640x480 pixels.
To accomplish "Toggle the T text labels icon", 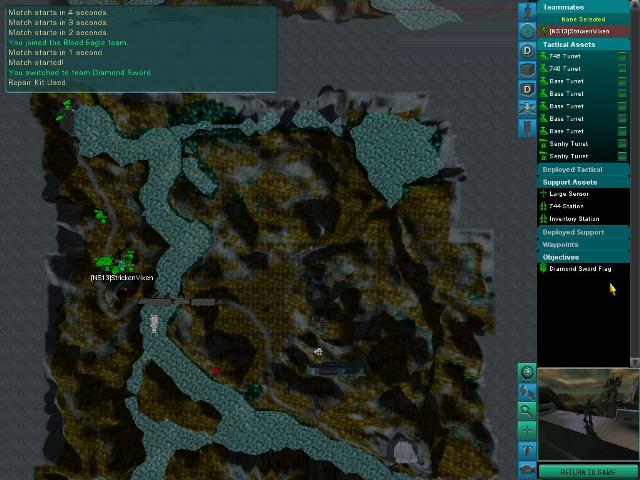I will [527, 450].
